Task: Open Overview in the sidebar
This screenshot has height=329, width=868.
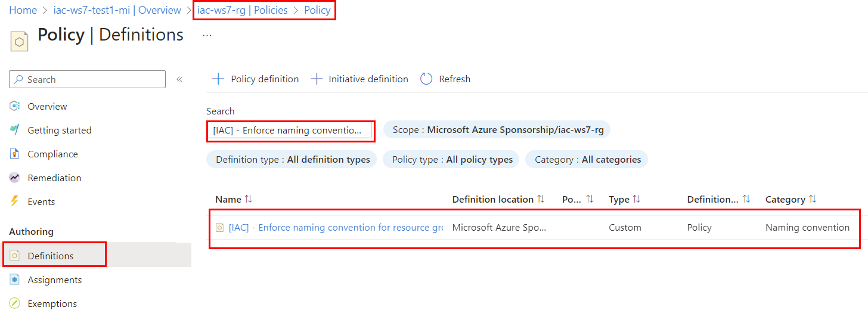Action: (x=47, y=106)
